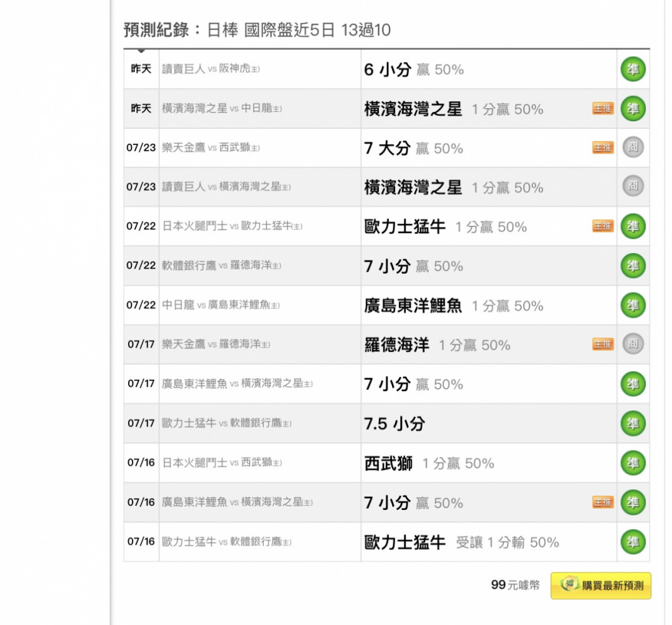
Task: Click the 準 icon in the 受讓 1 分輸 row
Action: [633, 541]
